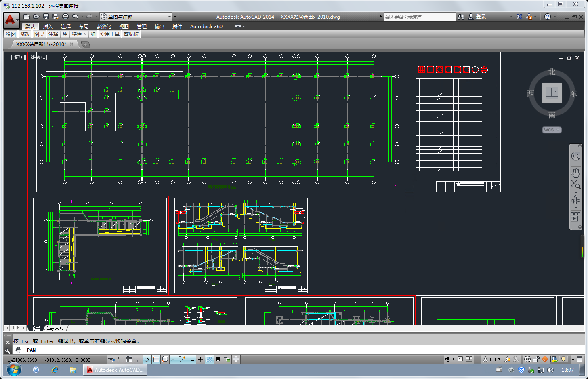
Task: Click the 模型 space status bar button
Action: coord(450,359)
